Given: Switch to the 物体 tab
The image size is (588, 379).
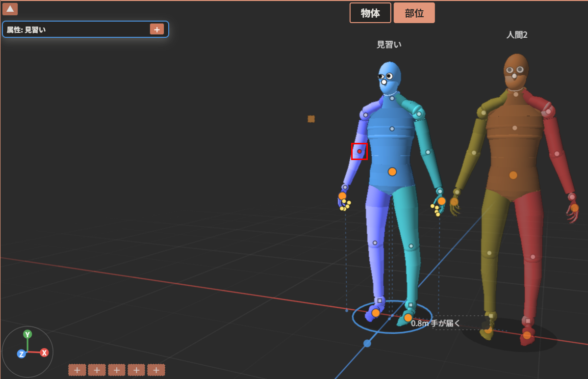Looking at the screenshot, I should 370,13.
